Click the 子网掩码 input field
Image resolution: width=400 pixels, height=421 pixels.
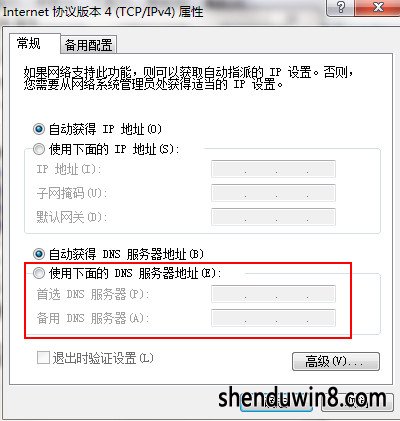pos(273,193)
